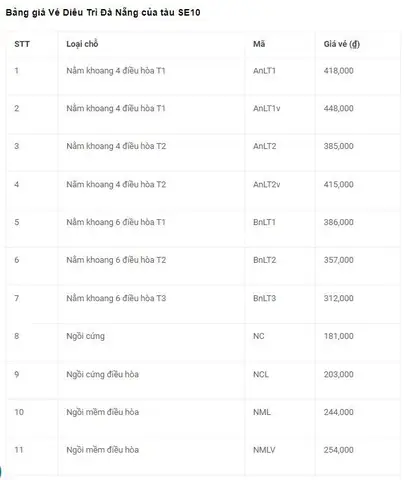Screen dimensions: 407x480
Task: Click the Giá vé (₫) column header
Action: click(x=342, y=44)
